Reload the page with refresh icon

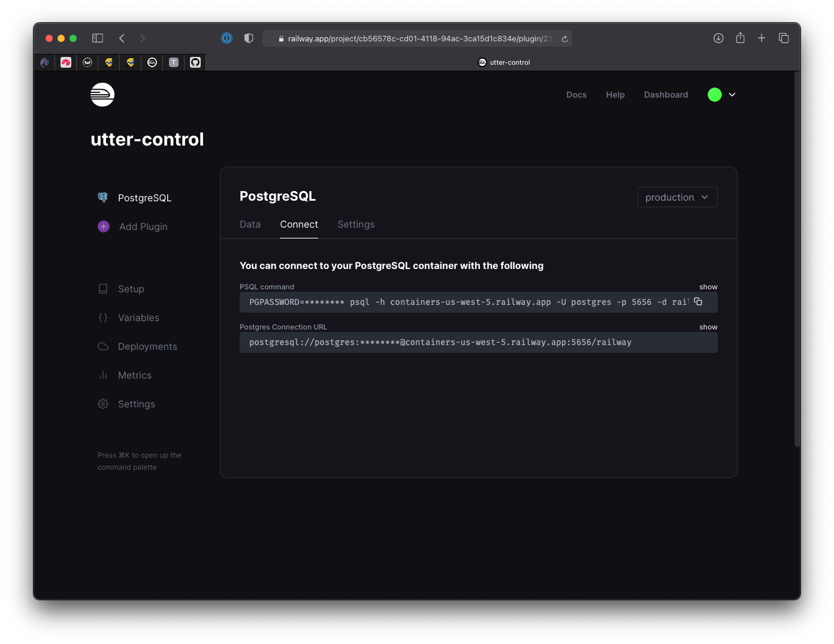564,39
